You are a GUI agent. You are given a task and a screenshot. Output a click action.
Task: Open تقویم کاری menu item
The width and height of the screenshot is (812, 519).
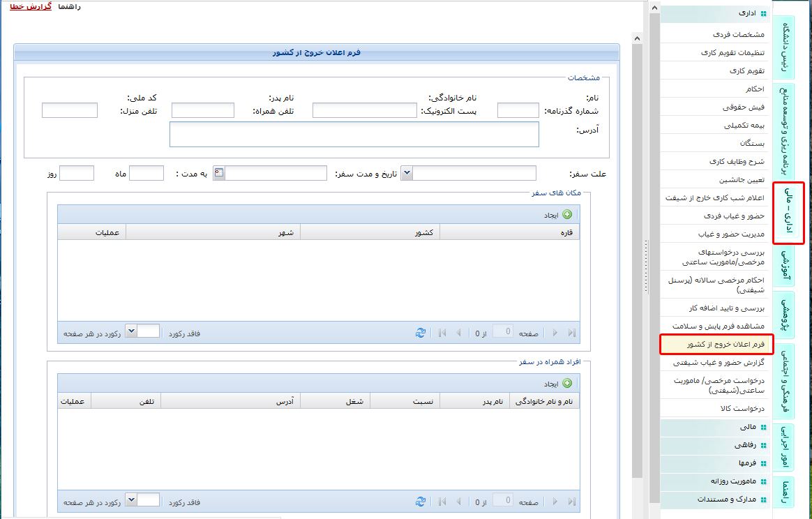click(x=714, y=71)
